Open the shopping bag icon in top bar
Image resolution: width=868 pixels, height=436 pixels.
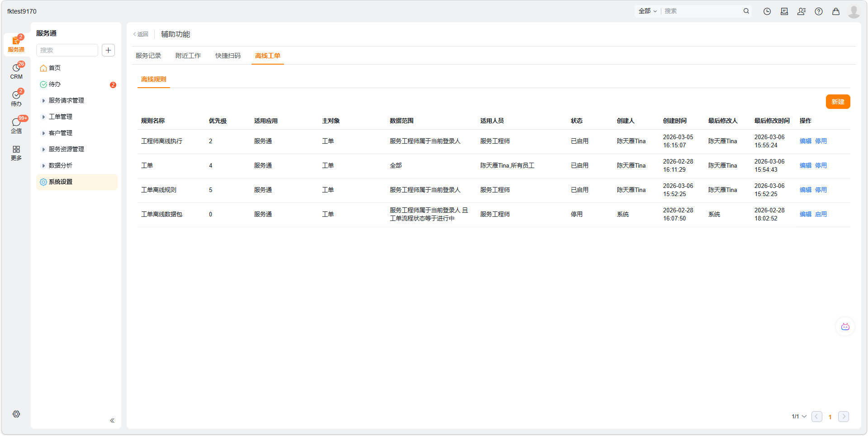836,11
